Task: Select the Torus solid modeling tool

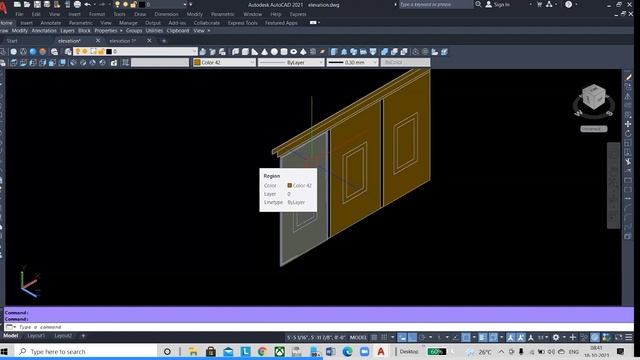Action: (293, 52)
